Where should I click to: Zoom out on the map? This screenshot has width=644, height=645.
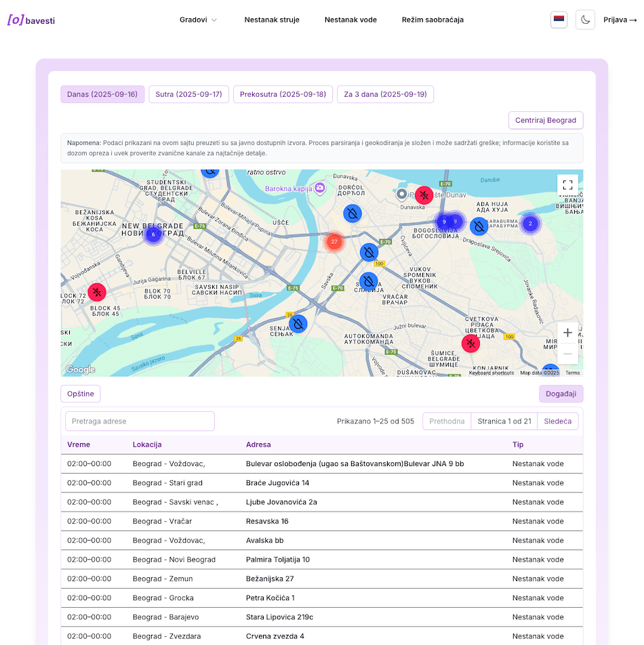[567, 354]
